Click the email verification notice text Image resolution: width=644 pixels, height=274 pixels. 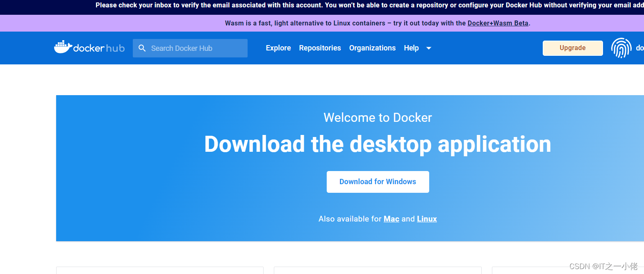tap(370, 5)
